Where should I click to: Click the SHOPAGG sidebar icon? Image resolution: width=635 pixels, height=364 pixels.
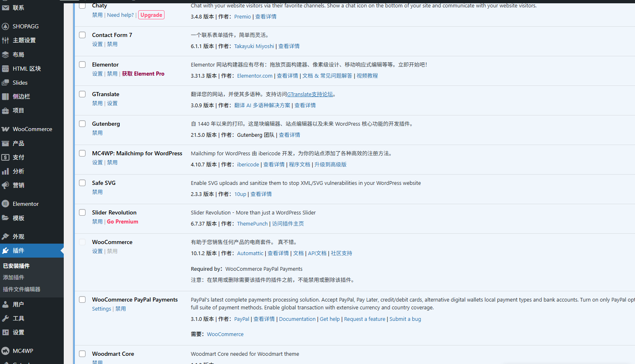[5, 26]
